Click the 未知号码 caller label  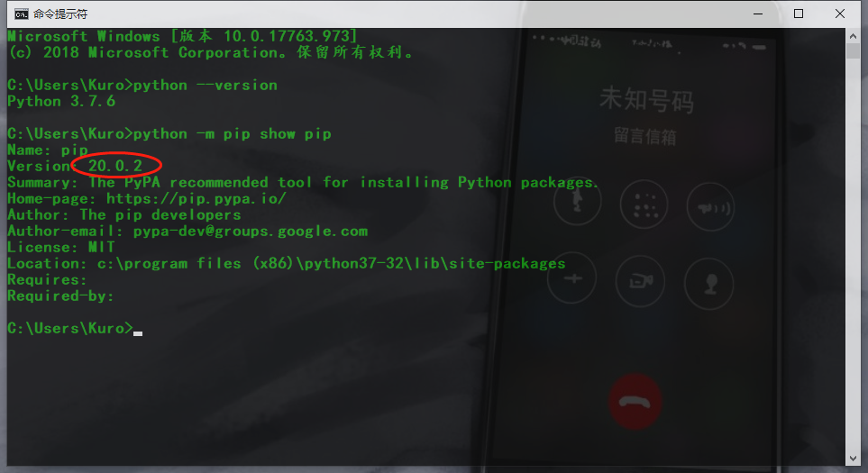[x=646, y=100]
